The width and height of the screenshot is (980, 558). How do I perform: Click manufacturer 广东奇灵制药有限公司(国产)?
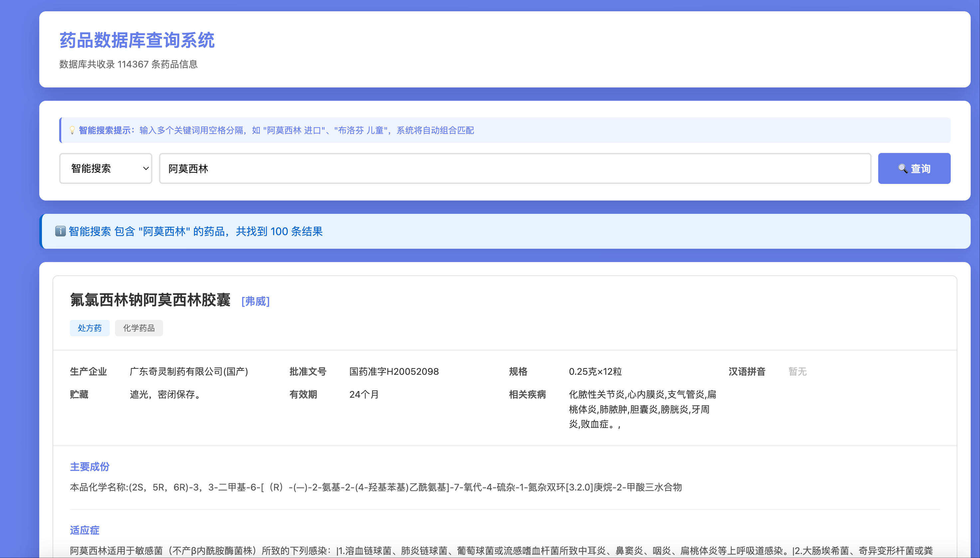click(x=189, y=371)
